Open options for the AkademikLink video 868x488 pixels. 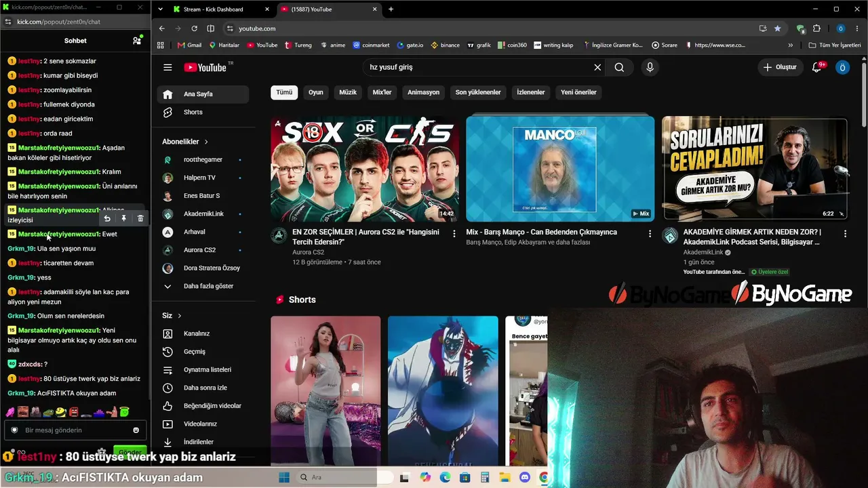point(845,233)
